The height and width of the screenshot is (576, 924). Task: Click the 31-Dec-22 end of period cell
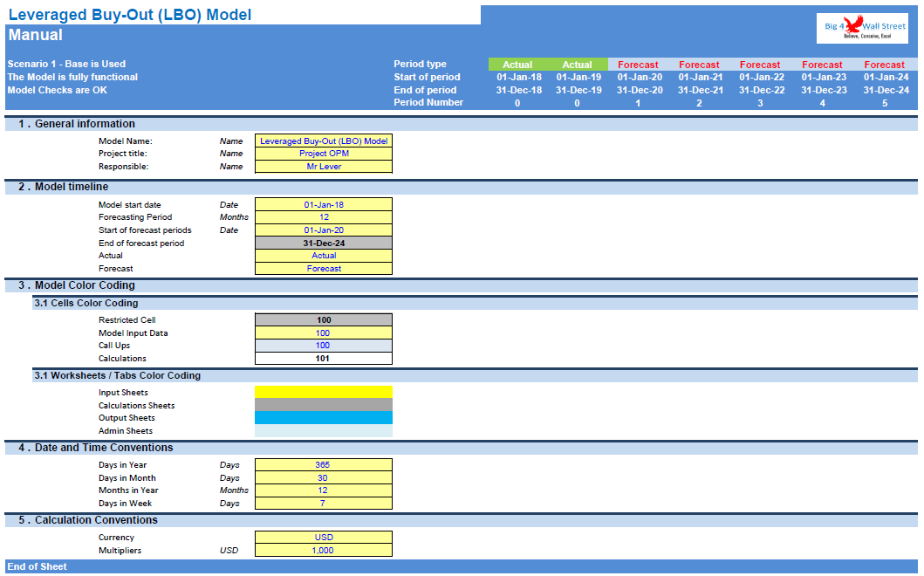pyautogui.click(x=762, y=90)
